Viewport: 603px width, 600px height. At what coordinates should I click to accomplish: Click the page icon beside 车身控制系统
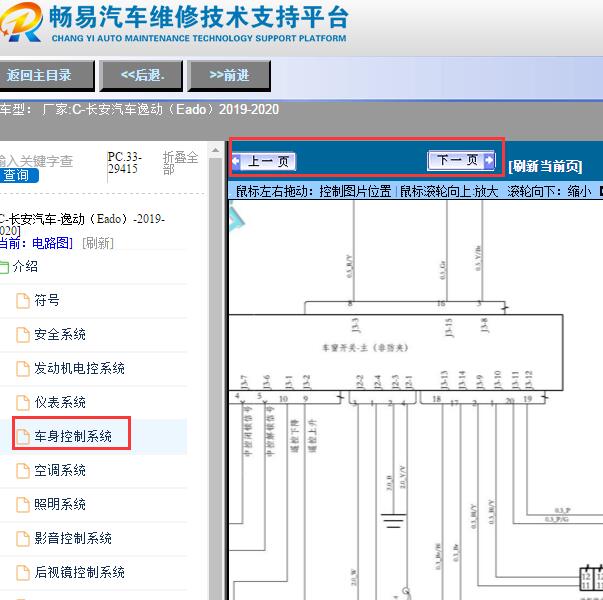click(x=23, y=436)
